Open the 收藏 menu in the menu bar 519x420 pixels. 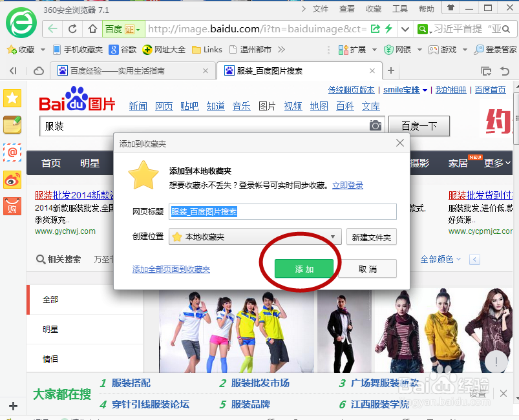pos(374,9)
